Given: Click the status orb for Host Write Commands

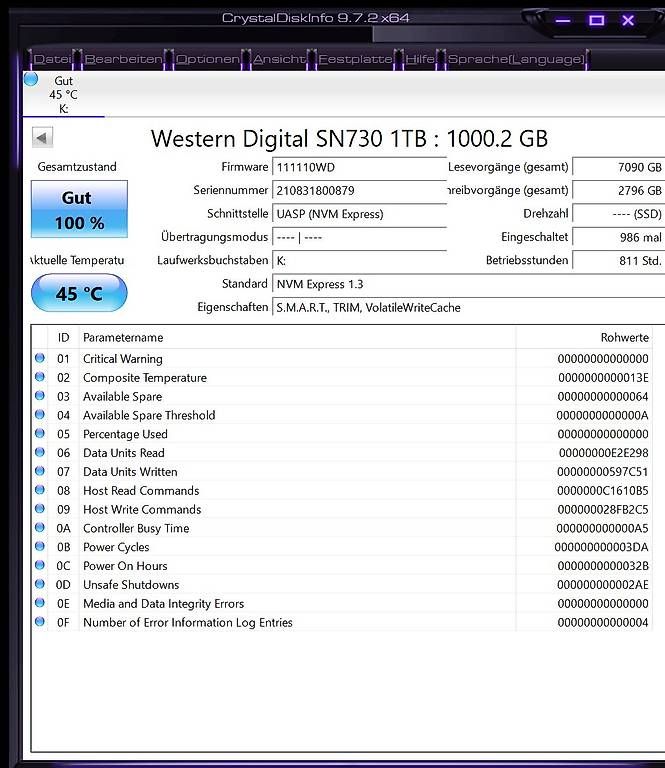Looking at the screenshot, I should click(x=40, y=508).
